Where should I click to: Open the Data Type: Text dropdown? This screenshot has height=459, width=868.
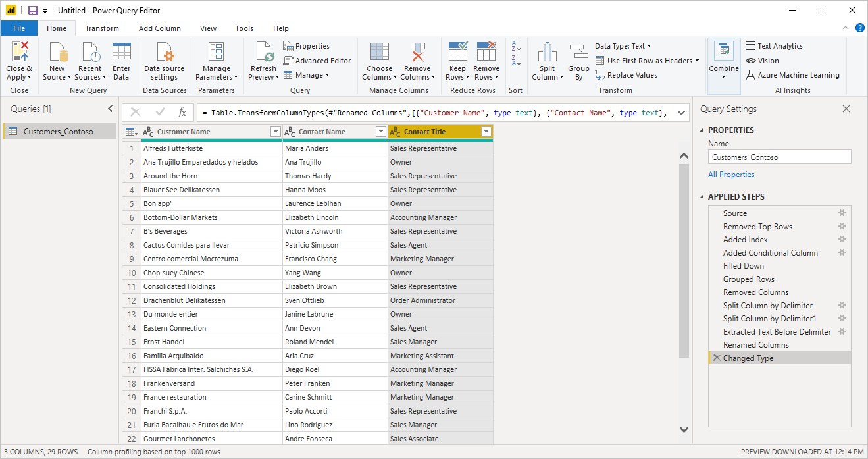623,46
